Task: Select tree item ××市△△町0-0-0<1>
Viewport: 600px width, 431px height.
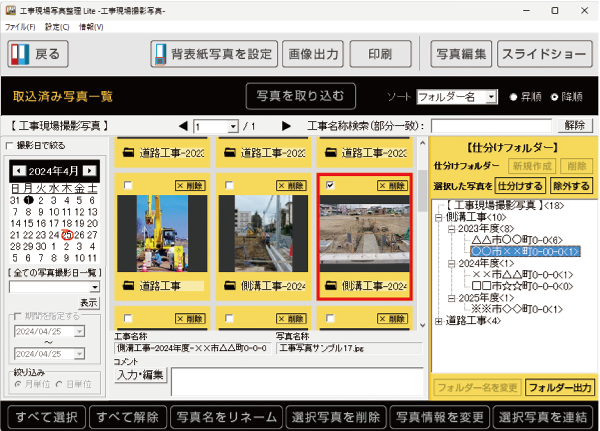Action: click(522, 274)
